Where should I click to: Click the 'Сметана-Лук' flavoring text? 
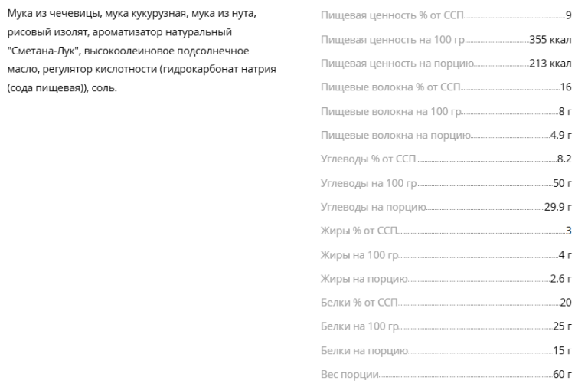[44, 51]
